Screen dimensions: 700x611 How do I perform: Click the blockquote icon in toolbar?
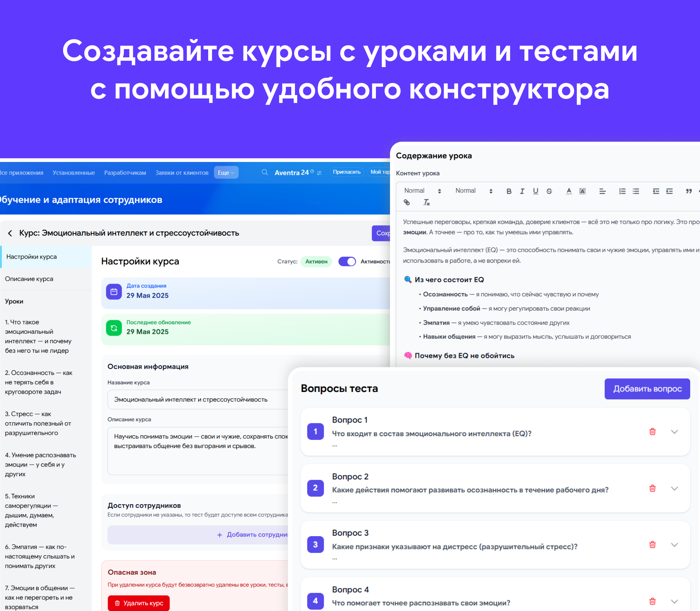688,191
